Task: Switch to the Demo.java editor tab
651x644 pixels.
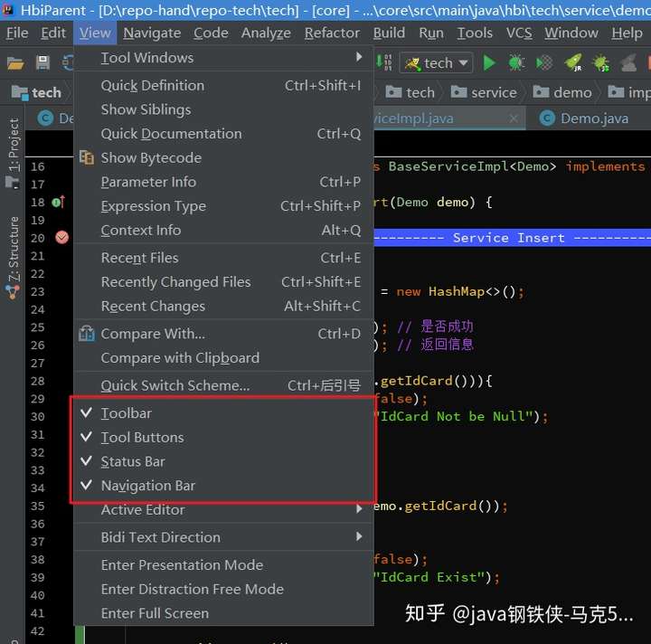Action: click(x=589, y=118)
